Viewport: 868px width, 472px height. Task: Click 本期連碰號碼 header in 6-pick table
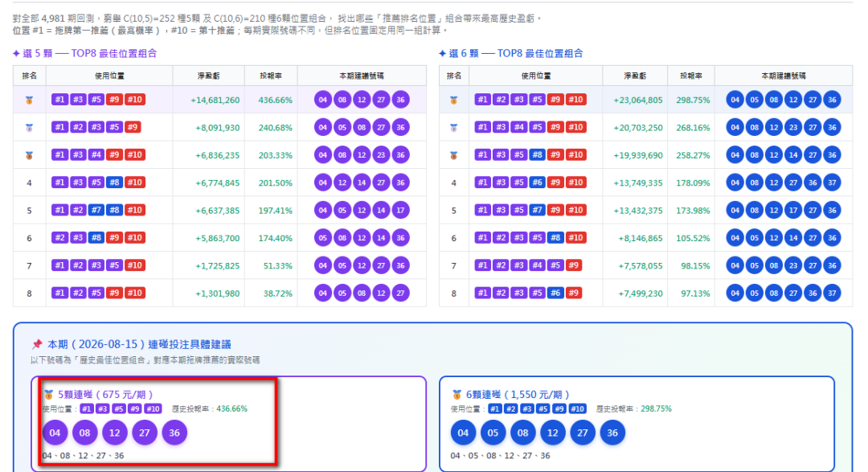(x=784, y=76)
